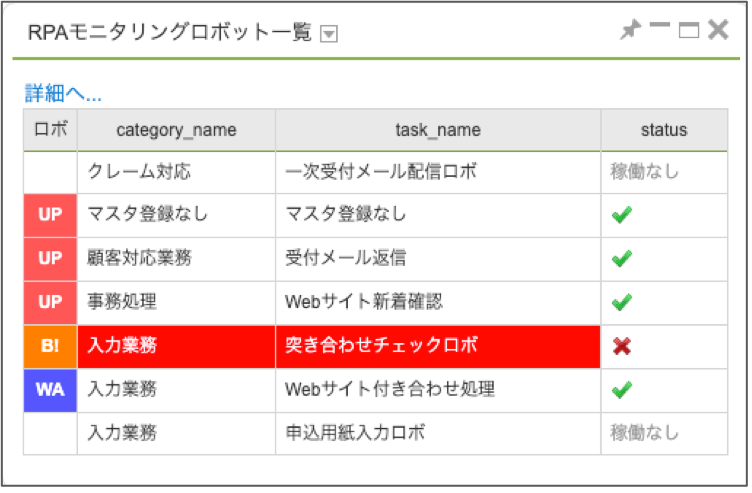Click the status column header

(x=664, y=130)
